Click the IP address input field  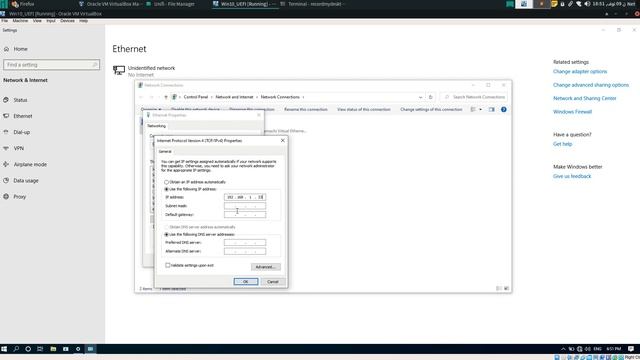pos(245,197)
